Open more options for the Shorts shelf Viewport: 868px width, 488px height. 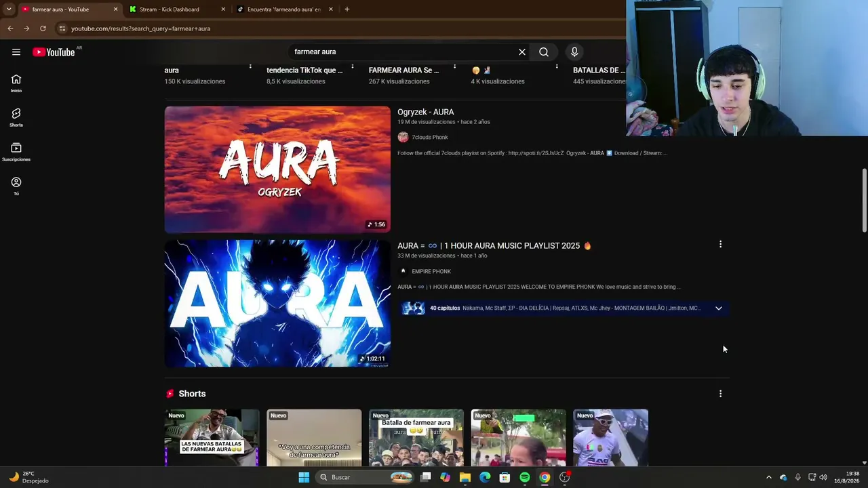pos(720,394)
